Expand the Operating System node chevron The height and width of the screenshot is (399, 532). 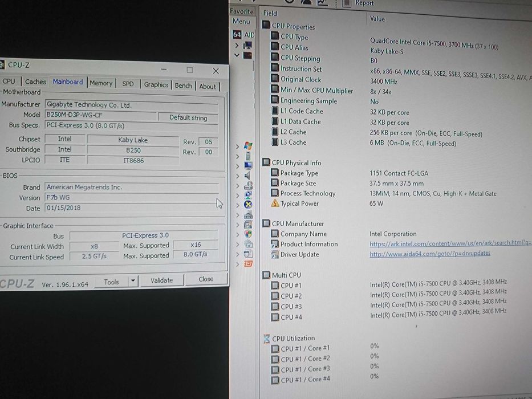point(238,146)
